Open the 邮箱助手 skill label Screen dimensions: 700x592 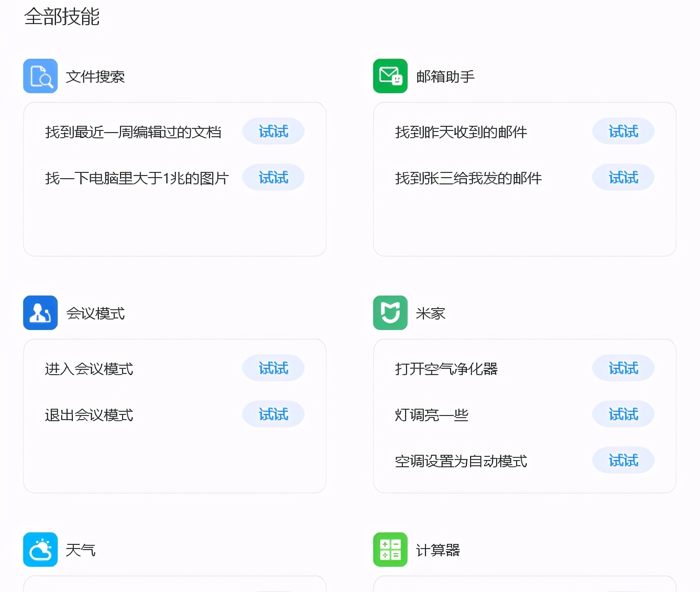(x=445, y=76)
